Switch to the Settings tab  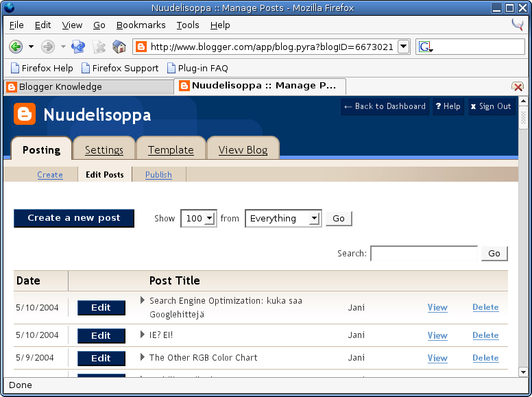point(104,149)
